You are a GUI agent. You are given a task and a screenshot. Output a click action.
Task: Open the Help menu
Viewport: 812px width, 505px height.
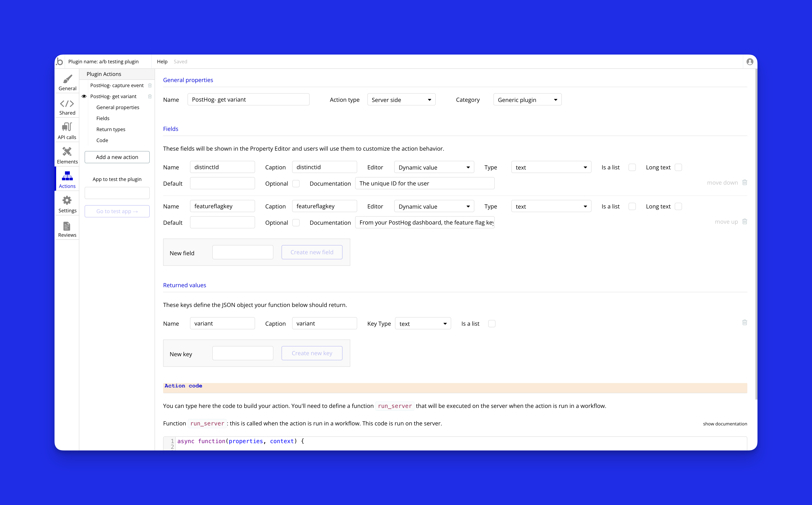162,62
